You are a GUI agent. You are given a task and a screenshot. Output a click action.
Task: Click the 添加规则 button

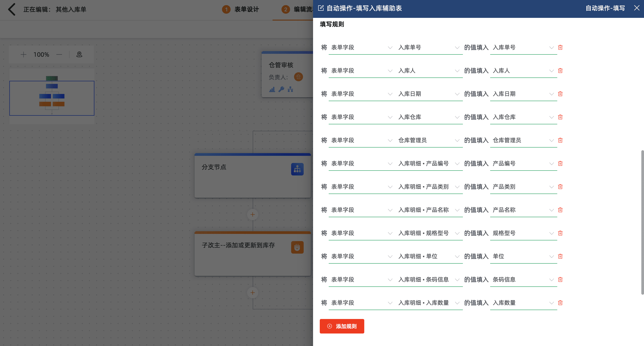tap(342, 326)
